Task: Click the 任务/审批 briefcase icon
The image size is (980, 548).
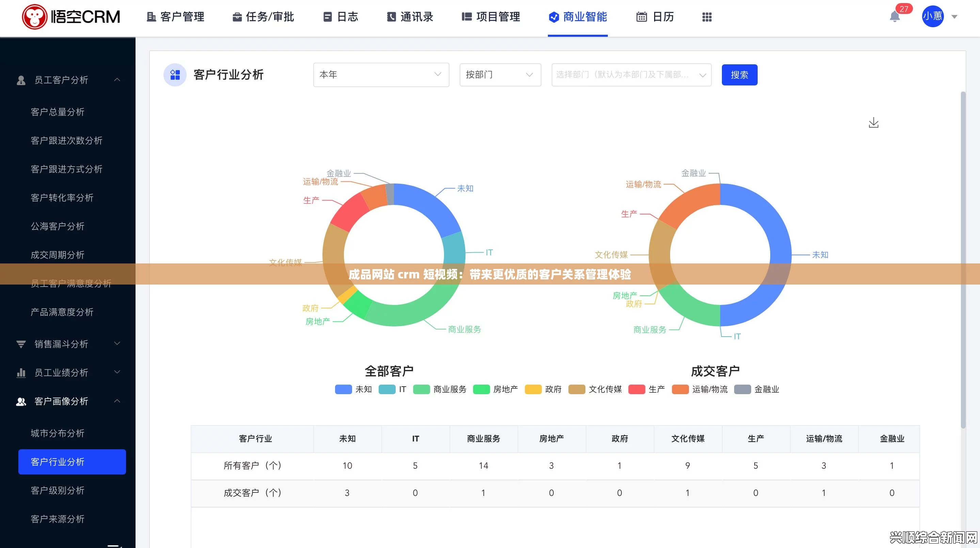Action: 237,17
